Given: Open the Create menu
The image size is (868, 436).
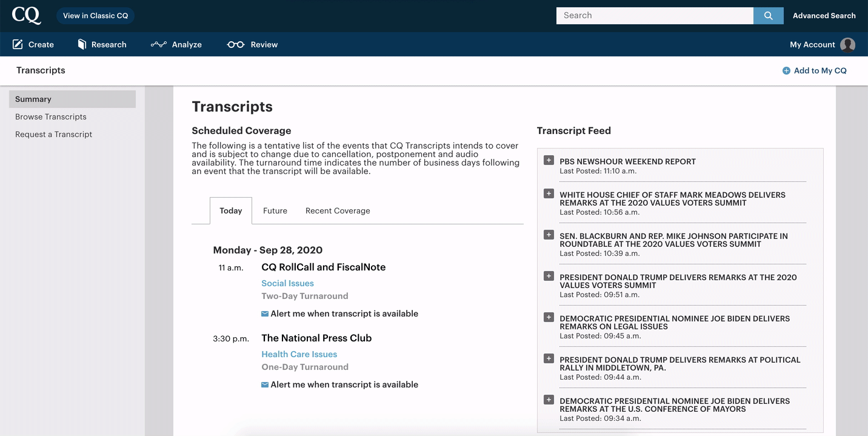Looking at the screenshot, I should click(x=33, y=44).
